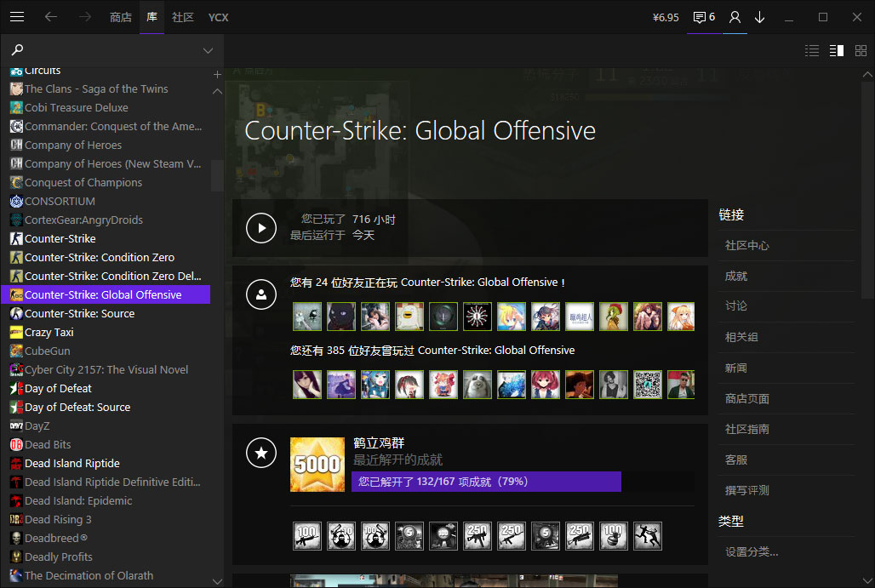Viewport: 875px width, 588px height.
Task: Select Dead Island Riptide in game list
Action: (106, 463)
